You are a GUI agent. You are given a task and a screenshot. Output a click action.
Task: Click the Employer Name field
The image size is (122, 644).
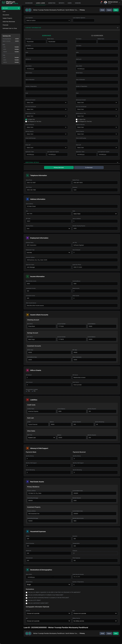[48, 245]
